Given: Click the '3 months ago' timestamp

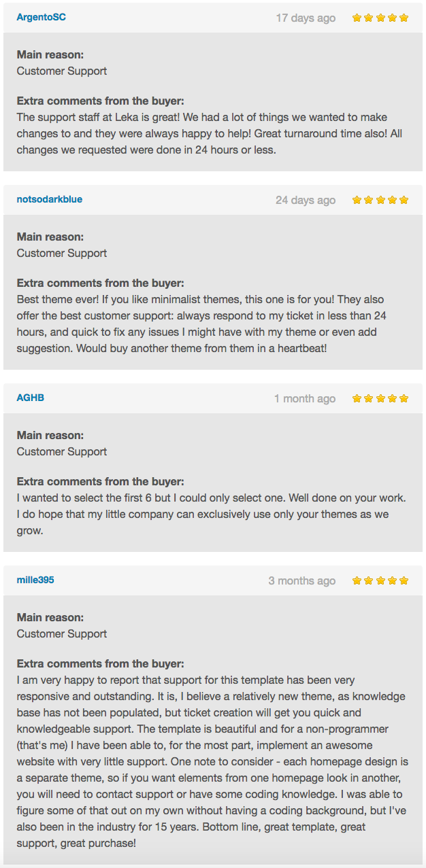Looking at the screenshot, I should 302,580.
